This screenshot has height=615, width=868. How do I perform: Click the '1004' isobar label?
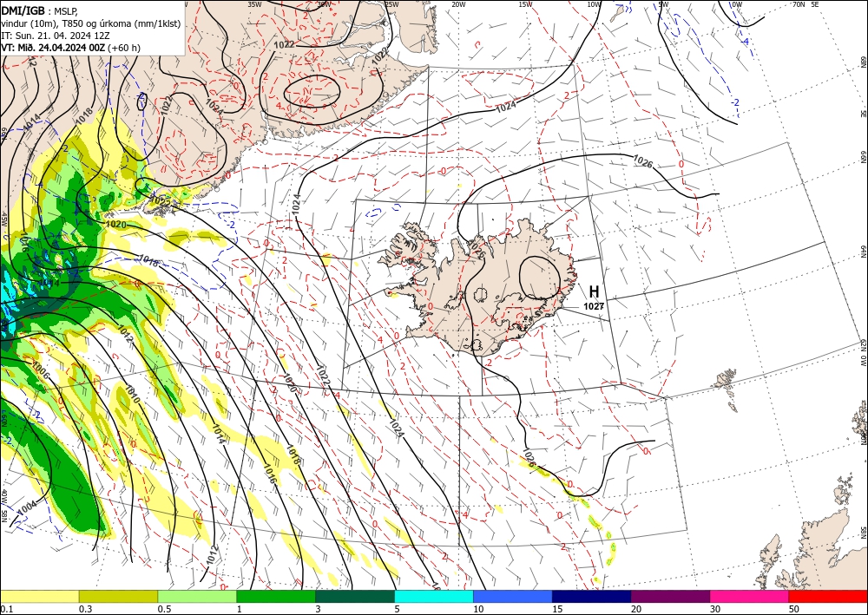point(27,507)
